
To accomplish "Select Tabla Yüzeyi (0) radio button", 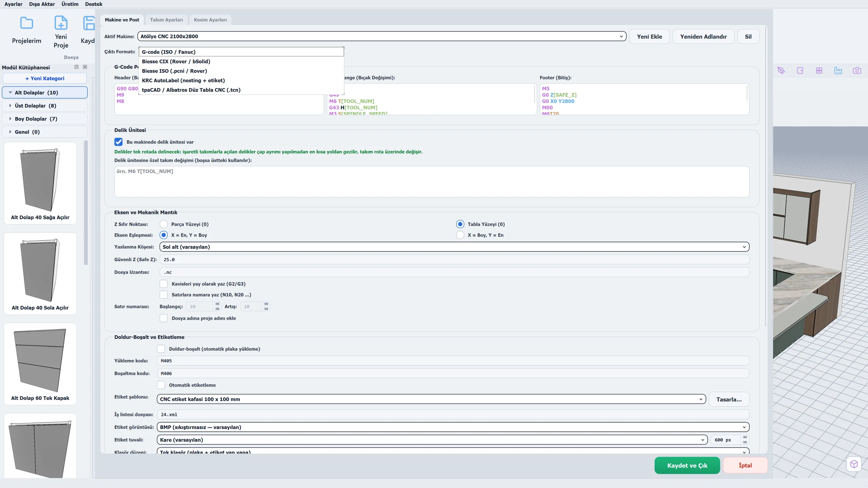I will 460,224.
